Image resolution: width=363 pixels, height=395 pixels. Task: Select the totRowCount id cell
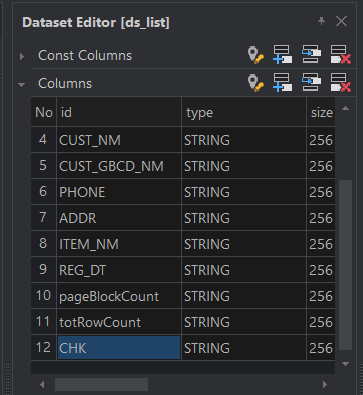(119, 322)
